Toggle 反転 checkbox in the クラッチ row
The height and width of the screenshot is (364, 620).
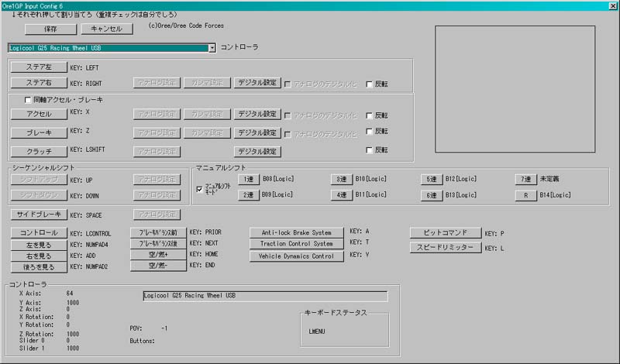370,150
